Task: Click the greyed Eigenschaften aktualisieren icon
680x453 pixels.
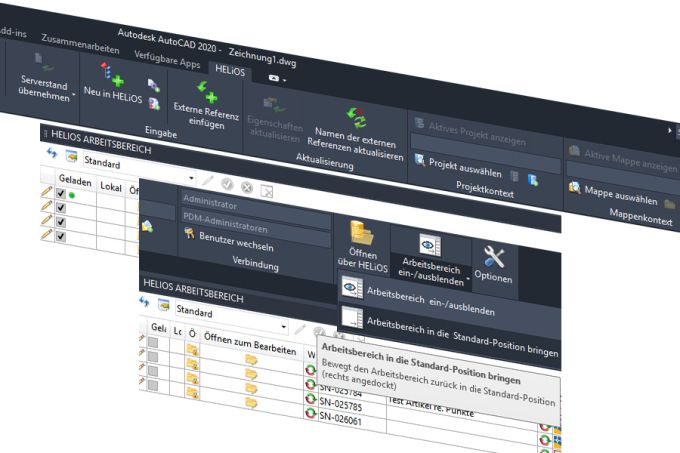Action: pos(273,105)
